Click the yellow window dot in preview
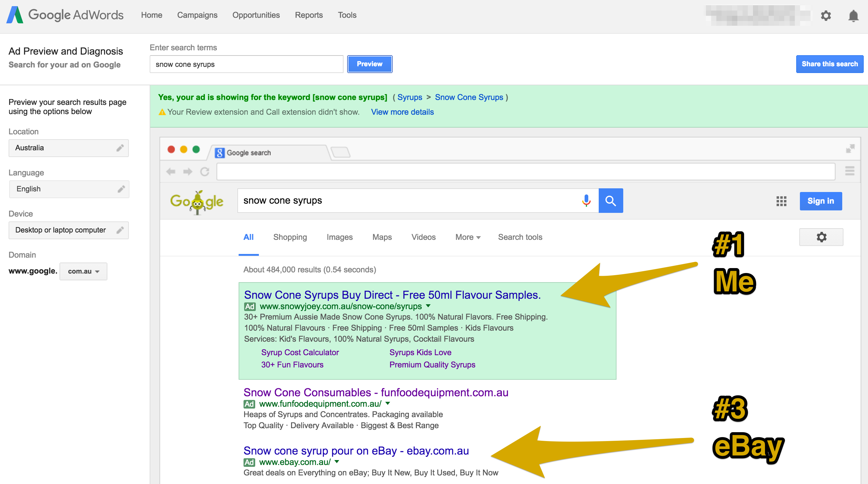Viewport: 868px width, 484px height. (x=184, y=149)
